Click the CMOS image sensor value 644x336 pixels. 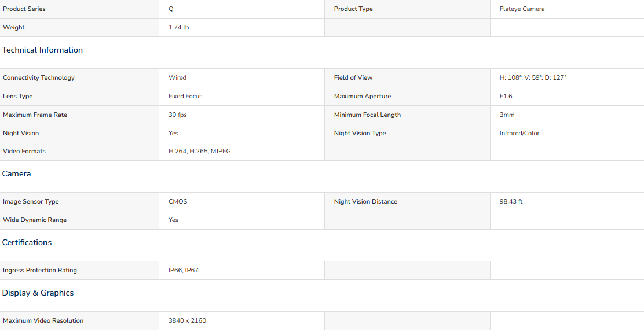tap(178, 202)
